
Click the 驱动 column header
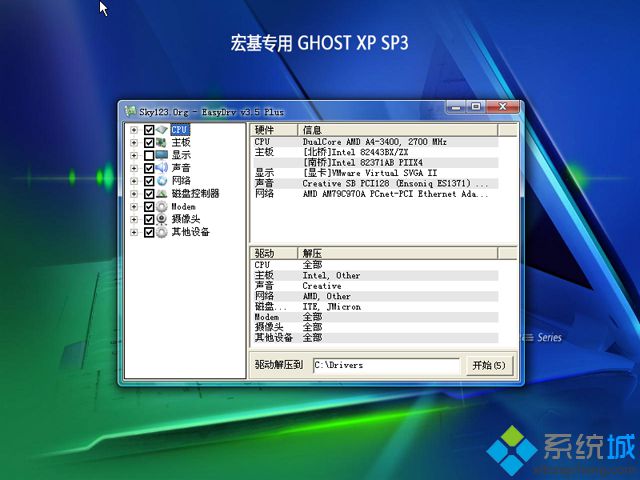[274, 253]
